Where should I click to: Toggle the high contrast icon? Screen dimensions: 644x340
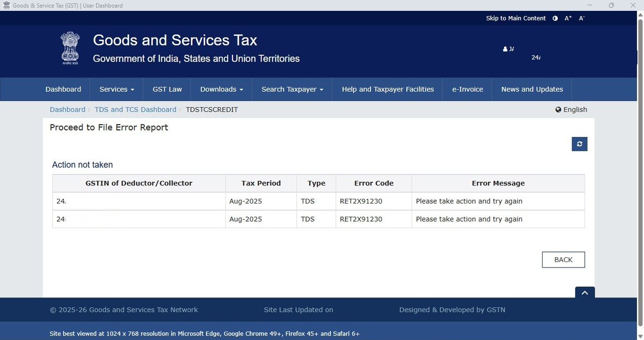point(556,18)
